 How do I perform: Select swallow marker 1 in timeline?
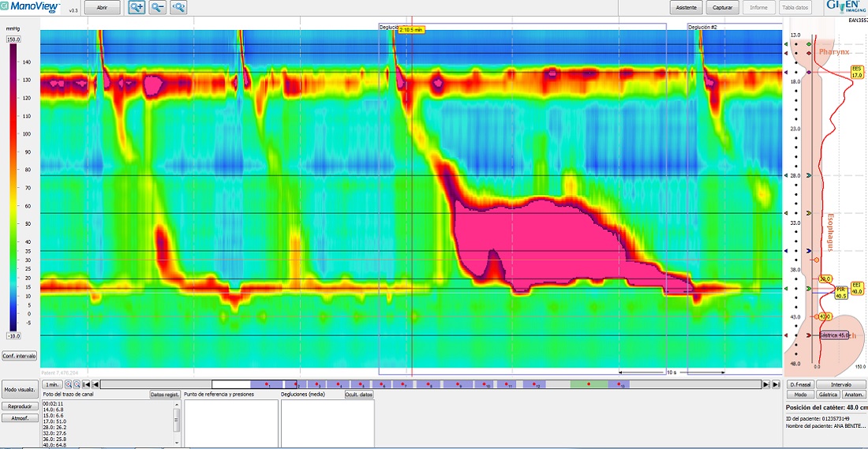[x=266, y=384]
